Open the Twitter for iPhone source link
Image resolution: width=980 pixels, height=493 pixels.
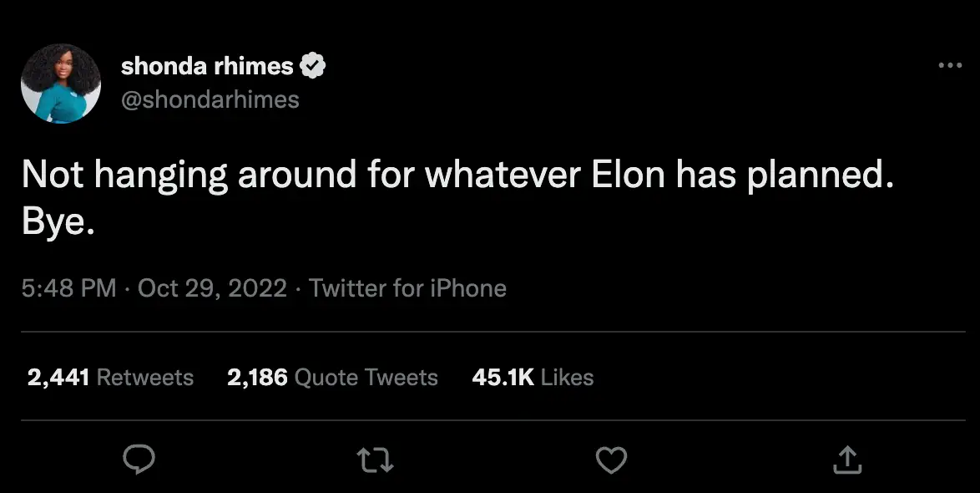click(x=407, y=288)
